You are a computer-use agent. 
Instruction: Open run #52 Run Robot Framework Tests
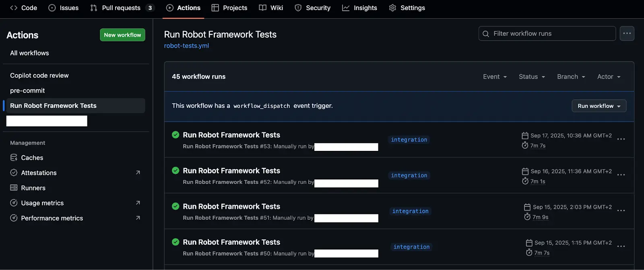click(x=231, y=171)
